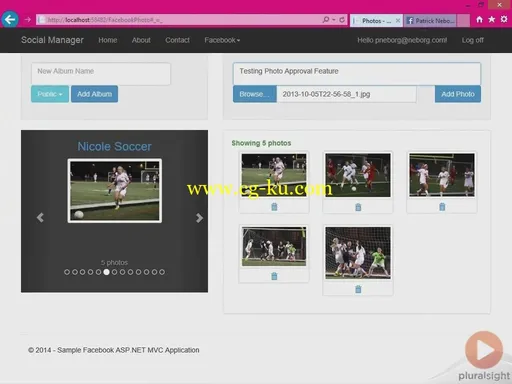Open Social Manager brand link
Viewport: 512px width, 384px height.
[52, 40]
